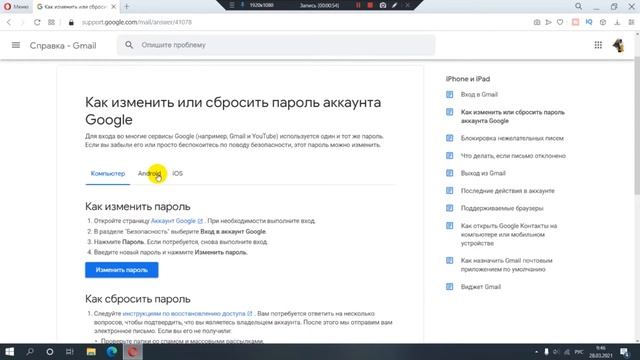Screen dimensions: 640x360
Task: Open Opera start page grid icon
Action: click(51, 22)
